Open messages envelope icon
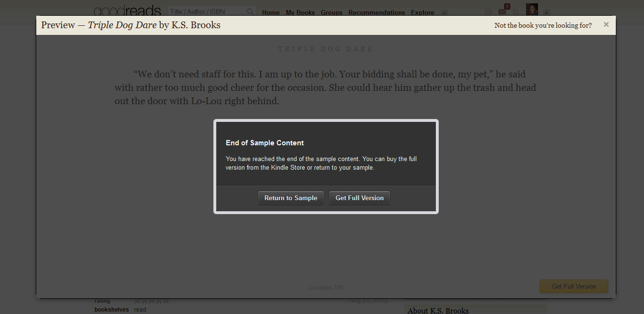Image resolution: width=644 pixels, height=314 pixels. coord(502,11)
